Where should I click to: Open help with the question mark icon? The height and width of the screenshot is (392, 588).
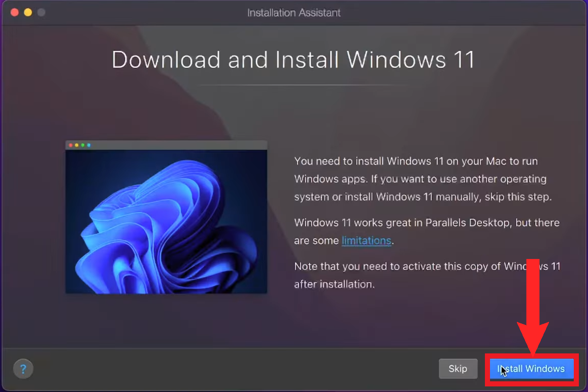(x=23, y=369)
